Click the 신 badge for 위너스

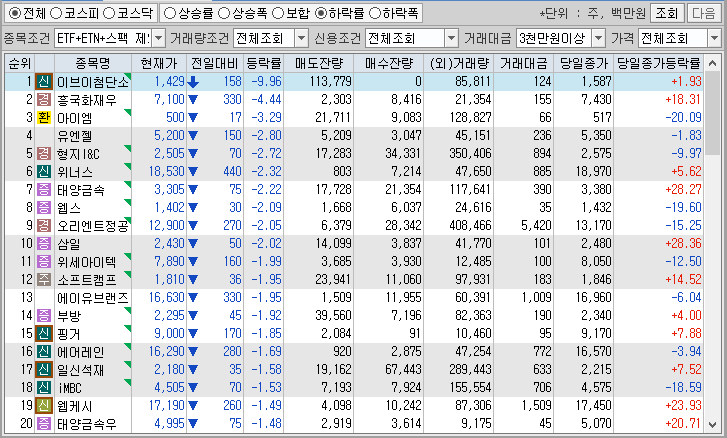pyautogui.click(x=44, y=171)
